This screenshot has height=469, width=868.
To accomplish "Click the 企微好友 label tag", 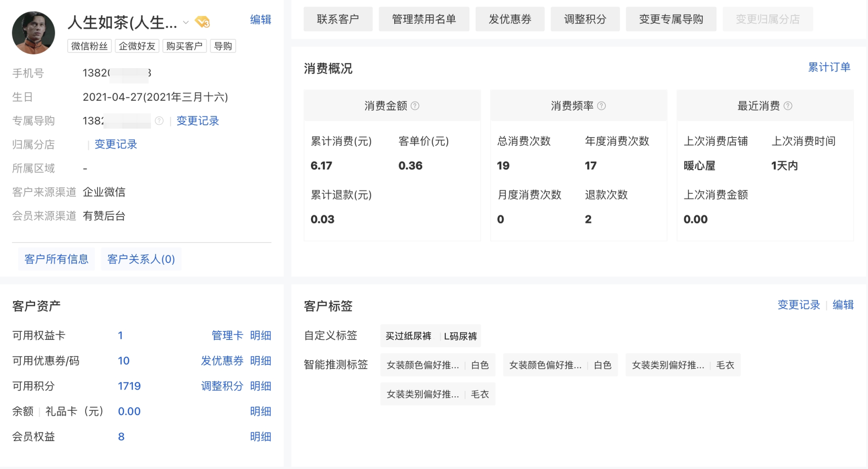I will coord(137,46).
